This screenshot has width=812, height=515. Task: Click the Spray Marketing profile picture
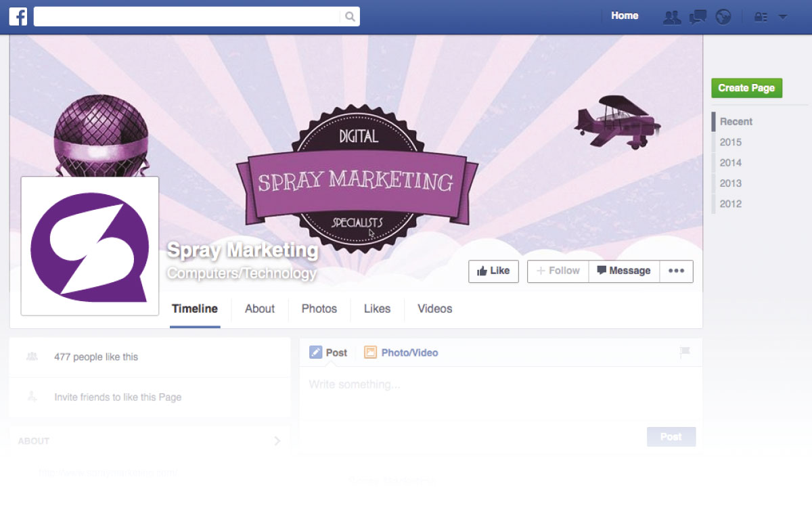coord(90,246)
